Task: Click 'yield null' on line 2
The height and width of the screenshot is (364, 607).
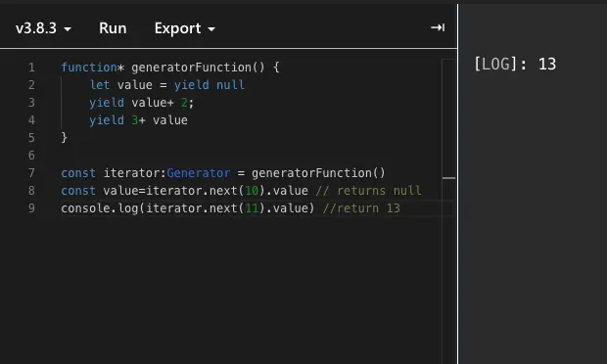Action: click(x=210, y=85)
